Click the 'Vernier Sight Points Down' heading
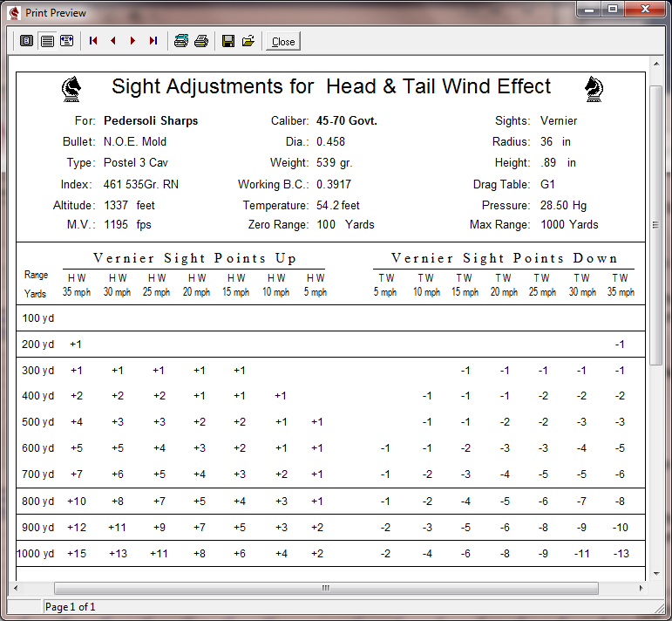This screenshot has height=621, width=672. pos(505,258)
